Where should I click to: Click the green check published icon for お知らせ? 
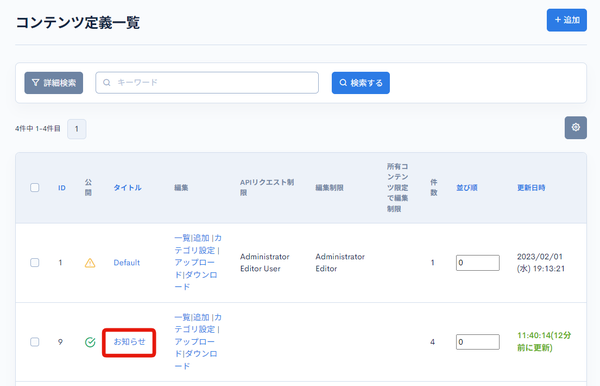(90, 342)
